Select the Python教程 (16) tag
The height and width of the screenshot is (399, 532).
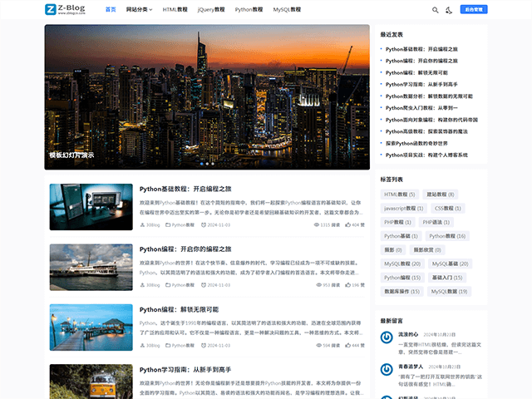pyautogui.click(x=447, y=236)
